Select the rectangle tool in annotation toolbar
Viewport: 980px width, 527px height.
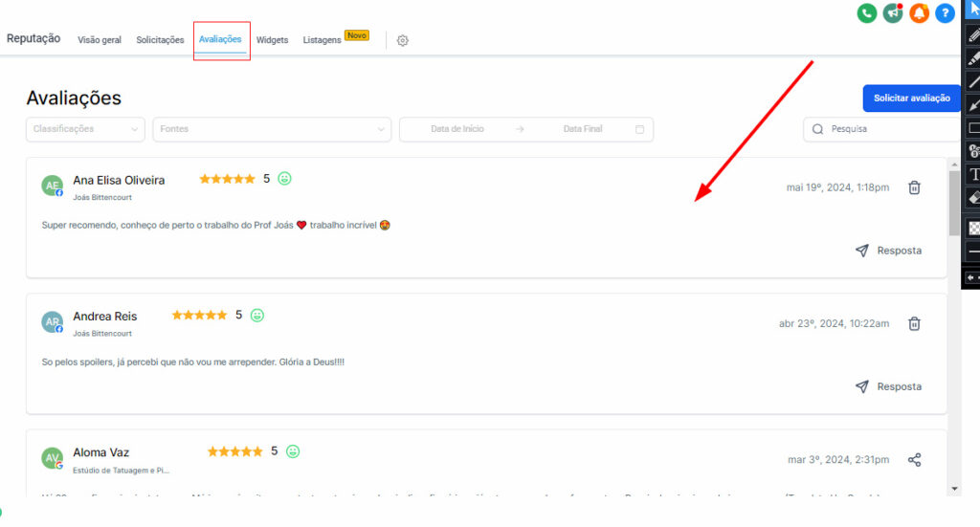974,127
